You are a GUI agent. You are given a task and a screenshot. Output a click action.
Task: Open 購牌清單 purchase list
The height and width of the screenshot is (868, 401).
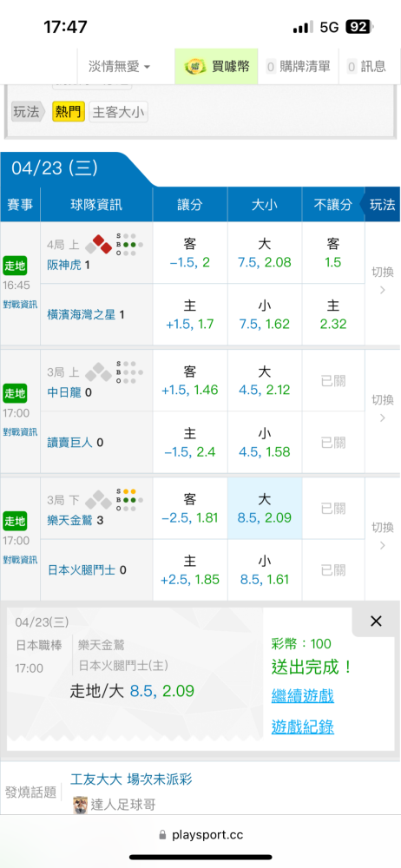(x=298, y=67)
